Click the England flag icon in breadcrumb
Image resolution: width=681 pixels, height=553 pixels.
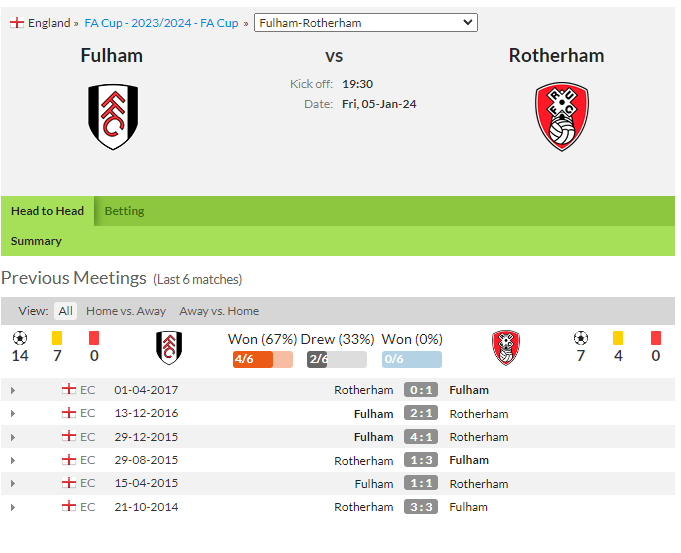pos(17,23)
